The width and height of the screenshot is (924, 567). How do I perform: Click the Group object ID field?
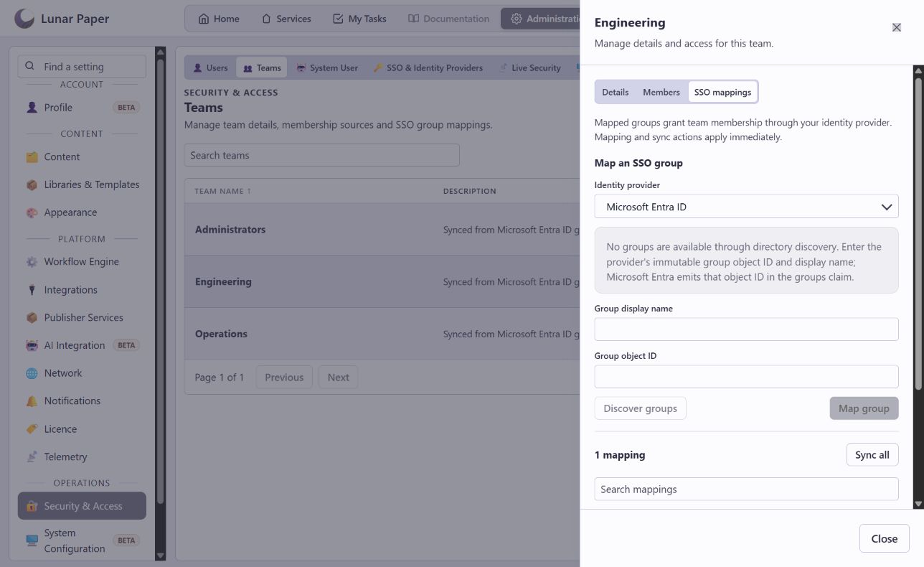click(746, 377)
